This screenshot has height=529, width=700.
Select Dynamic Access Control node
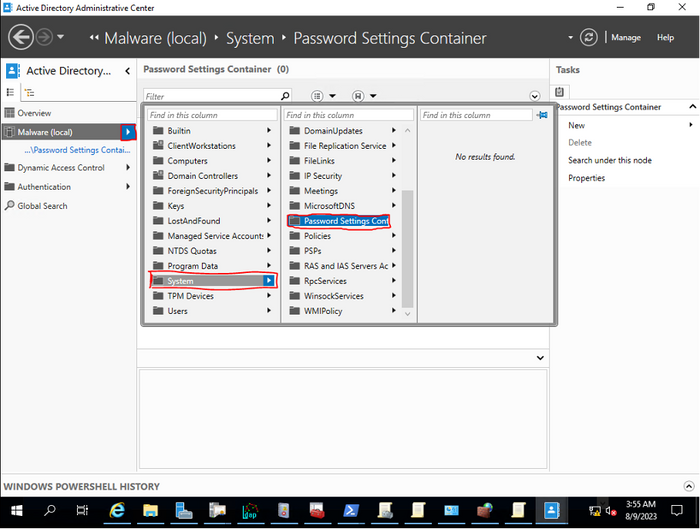[x=61, y=168]
